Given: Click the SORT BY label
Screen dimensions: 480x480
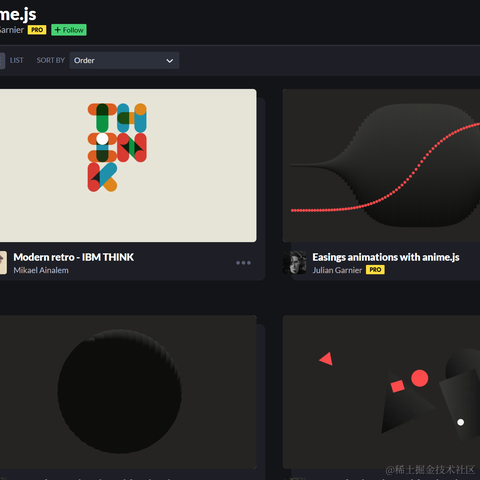Looking at the screenshot, I should click(51, 60).
